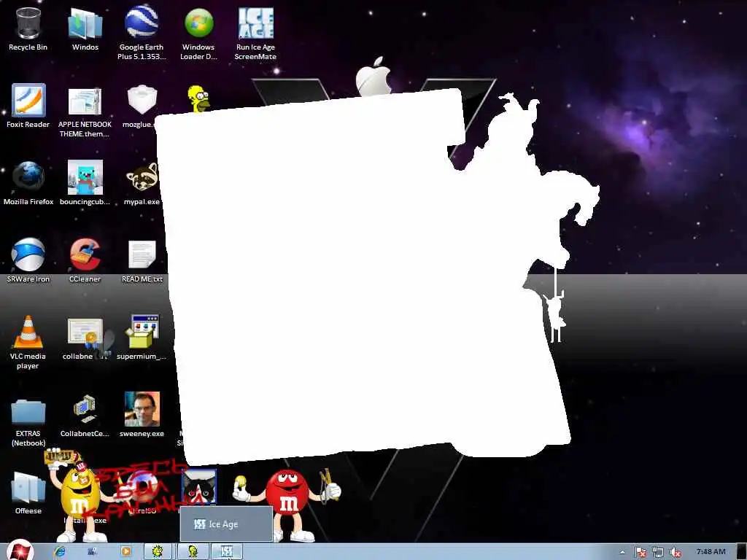This screenshot has width=747, height=560.
Task: Click the muted volume tray icon
Action: tap(675, 553)
